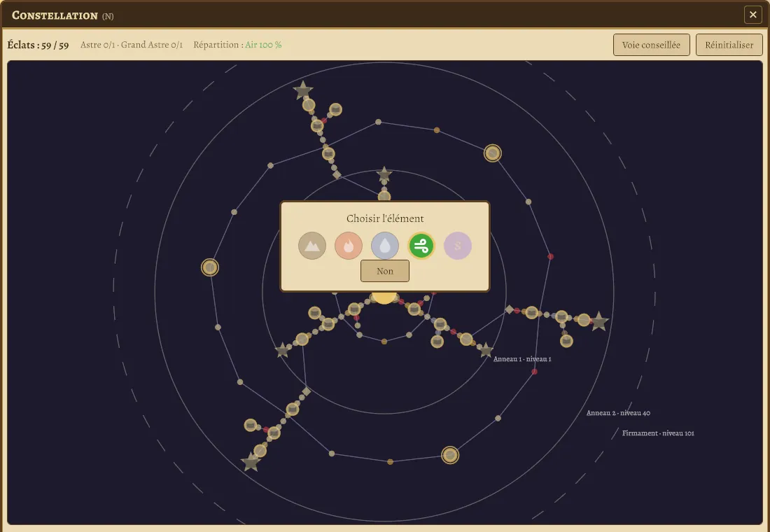The width and height of the screenshot is (770, 532).
Task: Select the large ringed node on the upper-right outer ring
Action: pyautogui.click(x=493, y=153)
